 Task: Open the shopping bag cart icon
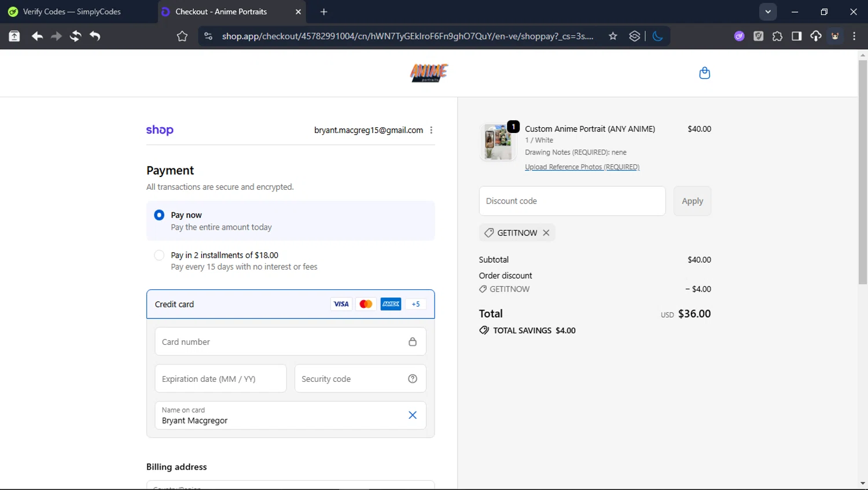(704, 73)
